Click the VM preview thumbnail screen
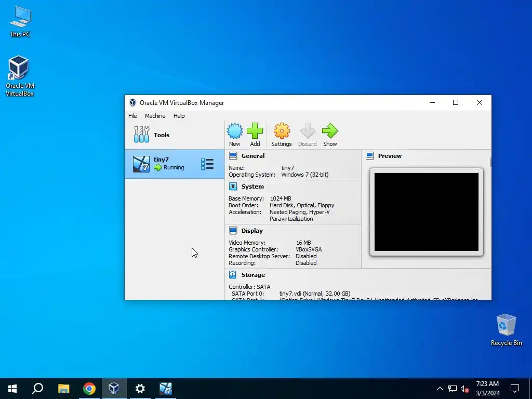532x399 pixels. 427,212
